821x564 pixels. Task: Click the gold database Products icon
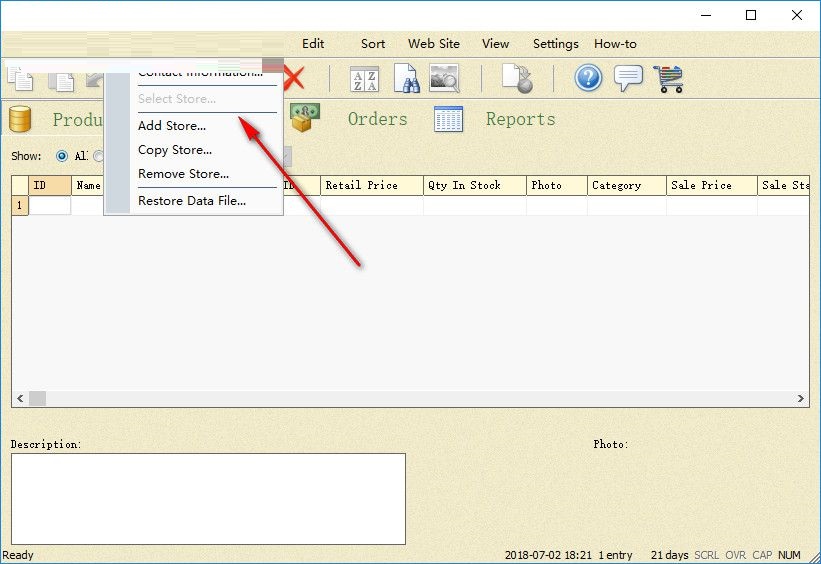point(20,119)
